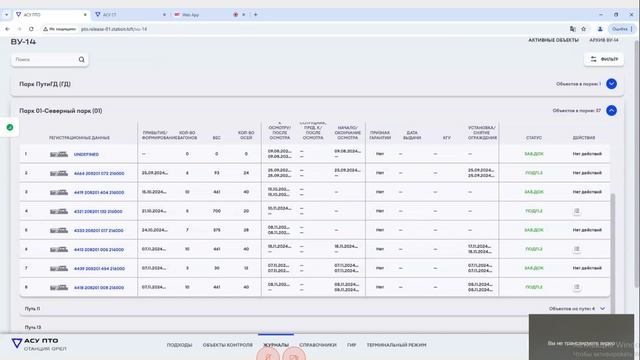Close the АСУ ПТО browser tab
Image resolution: width=640 pixels, height=360 pixels.
[x=85, y=15]
